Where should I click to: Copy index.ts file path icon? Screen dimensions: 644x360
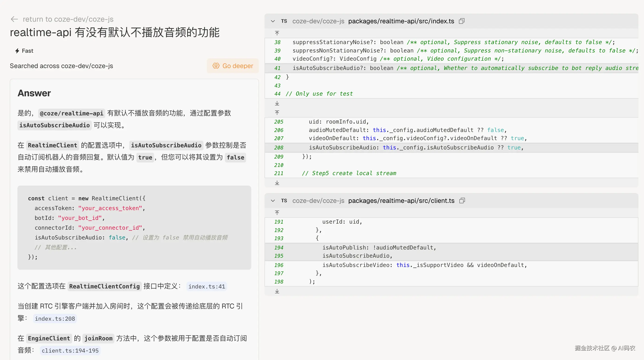click(x=461, y=21)
